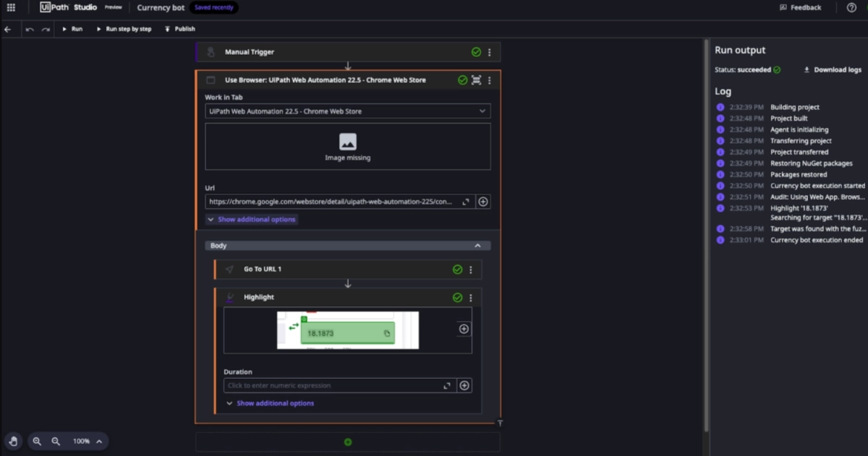
Task: Click the Feedback button
Action: [x=801, y=7]
